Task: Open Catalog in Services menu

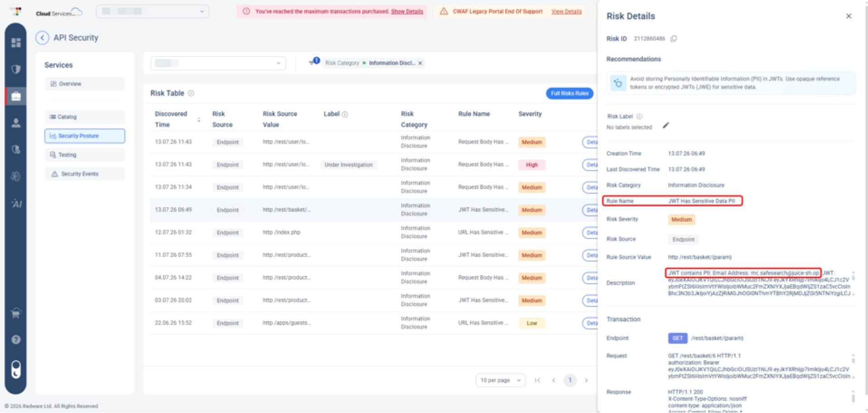Action: click(85, 117)
